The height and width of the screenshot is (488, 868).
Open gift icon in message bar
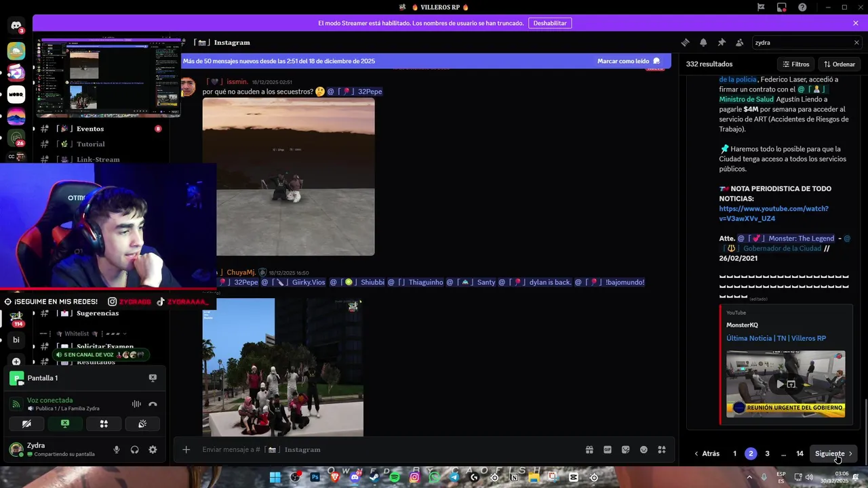pos(589,449)
